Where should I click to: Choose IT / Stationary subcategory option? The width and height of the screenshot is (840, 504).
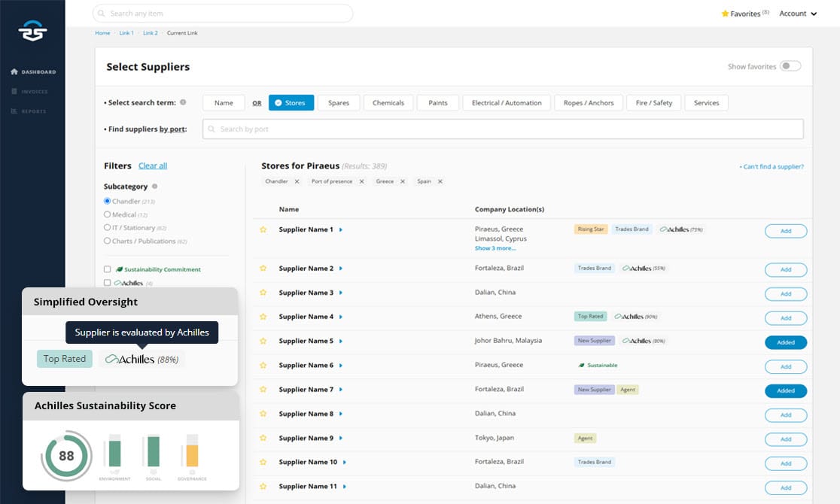pos(107,228)
